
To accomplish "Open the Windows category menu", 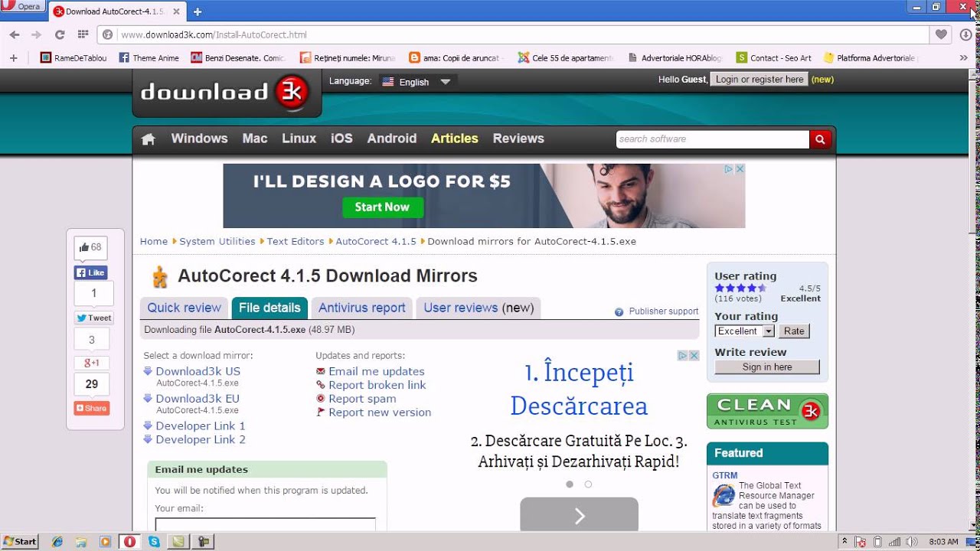I will (x=199, y=139).
